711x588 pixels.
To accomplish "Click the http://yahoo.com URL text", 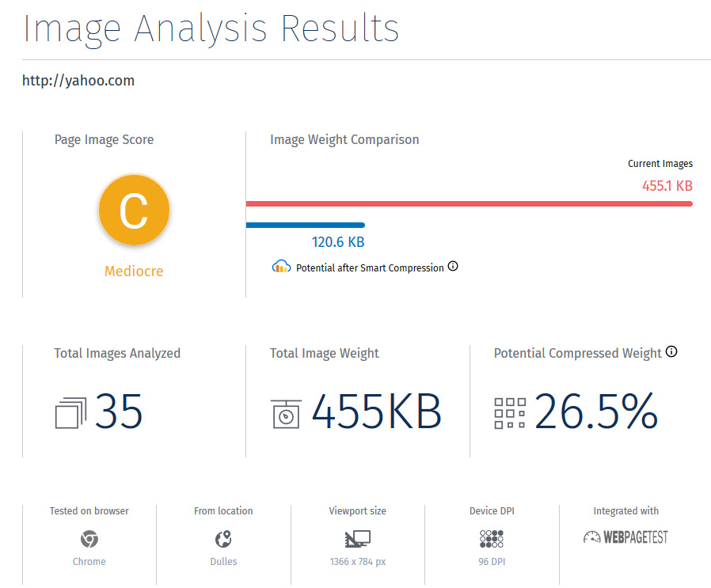I will click(78, 81).
